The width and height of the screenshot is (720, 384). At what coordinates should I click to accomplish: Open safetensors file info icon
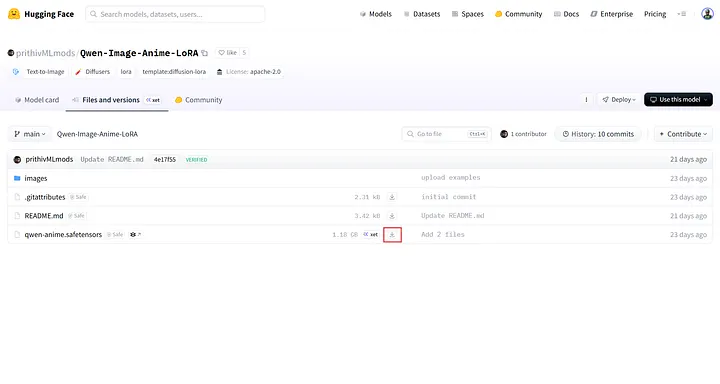[x=135, y=235]
